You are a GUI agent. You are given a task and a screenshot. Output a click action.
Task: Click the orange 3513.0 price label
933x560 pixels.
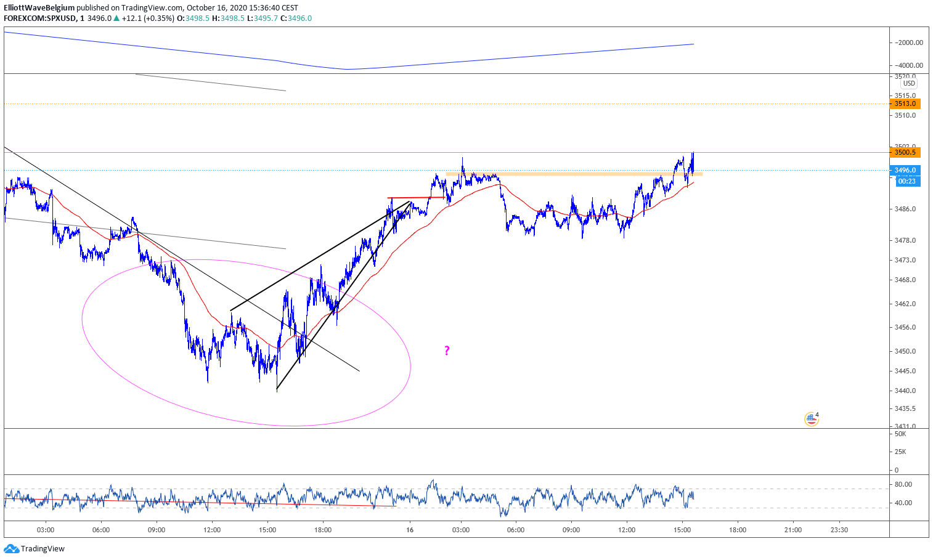pyautogui.click(x=905, y=103)
